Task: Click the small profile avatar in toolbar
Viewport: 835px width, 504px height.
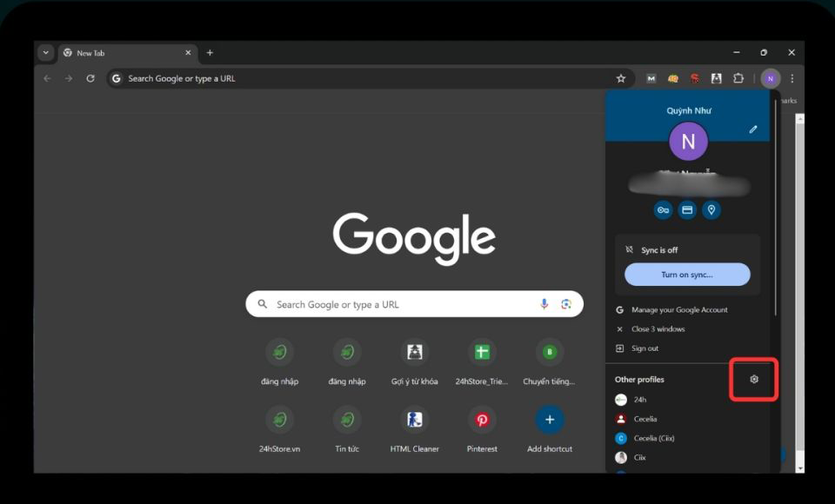Action: 770,78
